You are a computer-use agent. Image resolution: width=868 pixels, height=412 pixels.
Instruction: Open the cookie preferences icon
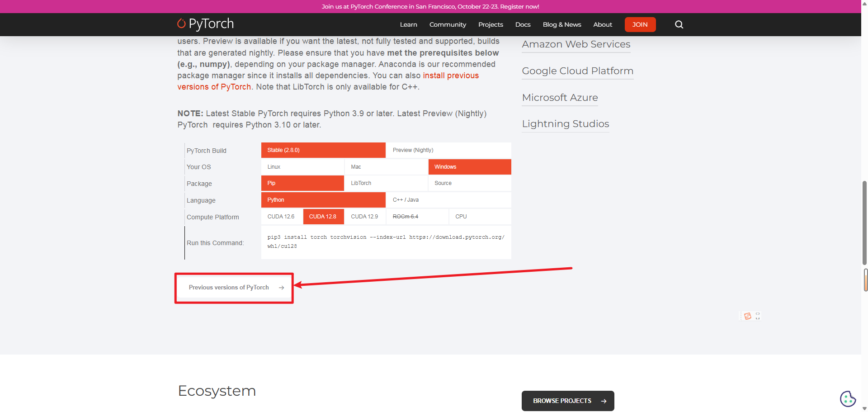point(848,399)
